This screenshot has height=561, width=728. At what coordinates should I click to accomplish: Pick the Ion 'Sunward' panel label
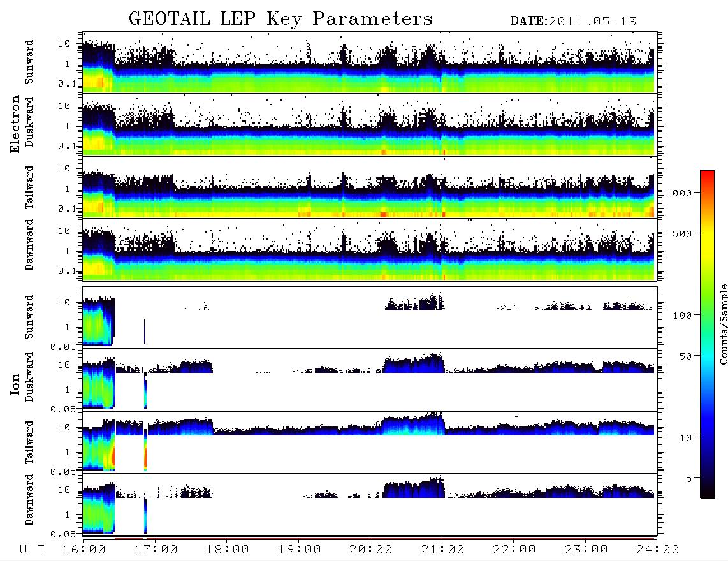pyautogui.click(x=29, y=317)
